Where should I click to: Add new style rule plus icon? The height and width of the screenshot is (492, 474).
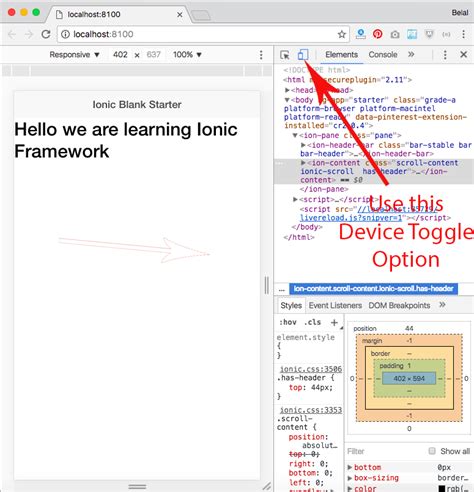click(334, 322)
